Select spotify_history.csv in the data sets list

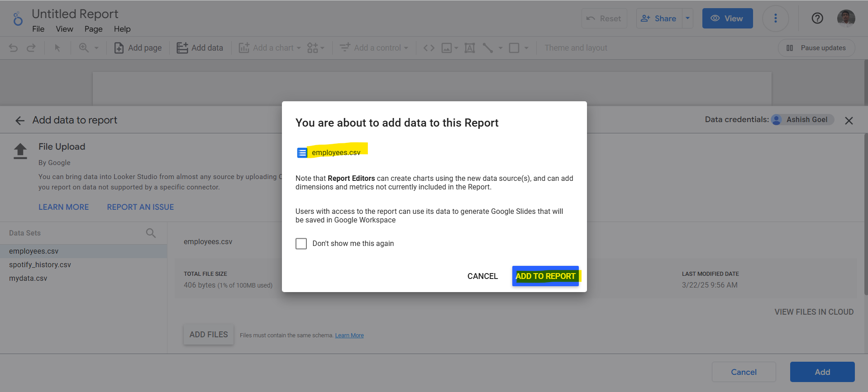[40, 265]
